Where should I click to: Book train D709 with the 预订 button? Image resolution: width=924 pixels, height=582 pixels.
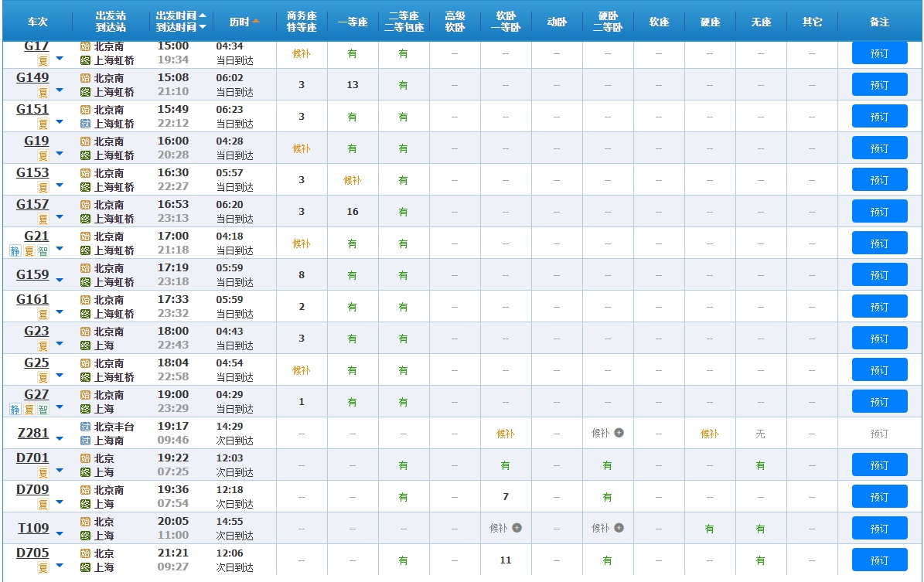click(879, 497)
